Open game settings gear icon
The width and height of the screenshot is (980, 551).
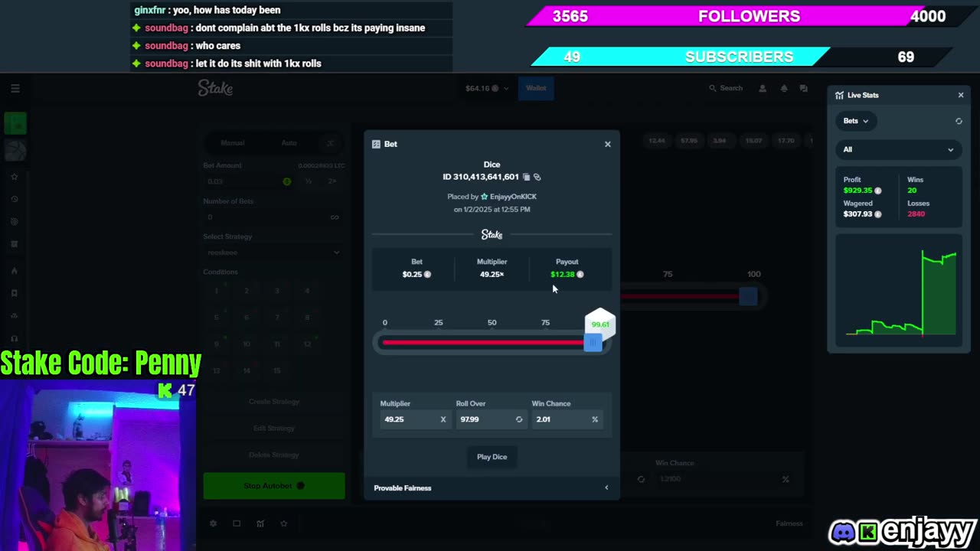tap(214, 523)
